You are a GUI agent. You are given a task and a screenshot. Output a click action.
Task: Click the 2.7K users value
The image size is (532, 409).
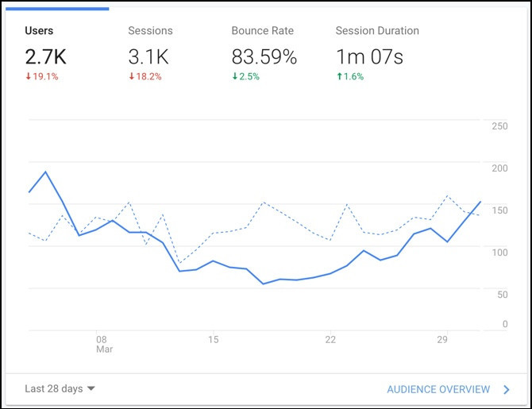(x=46, y=56)
